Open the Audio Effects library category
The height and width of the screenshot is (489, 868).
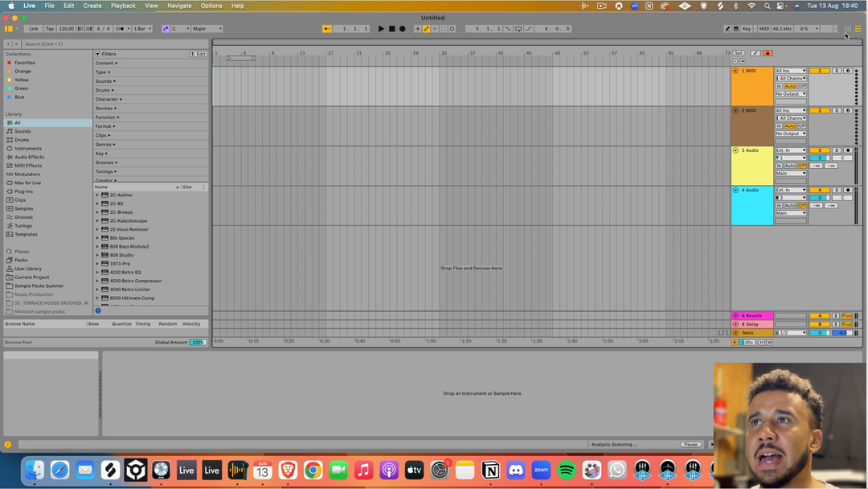29,157
